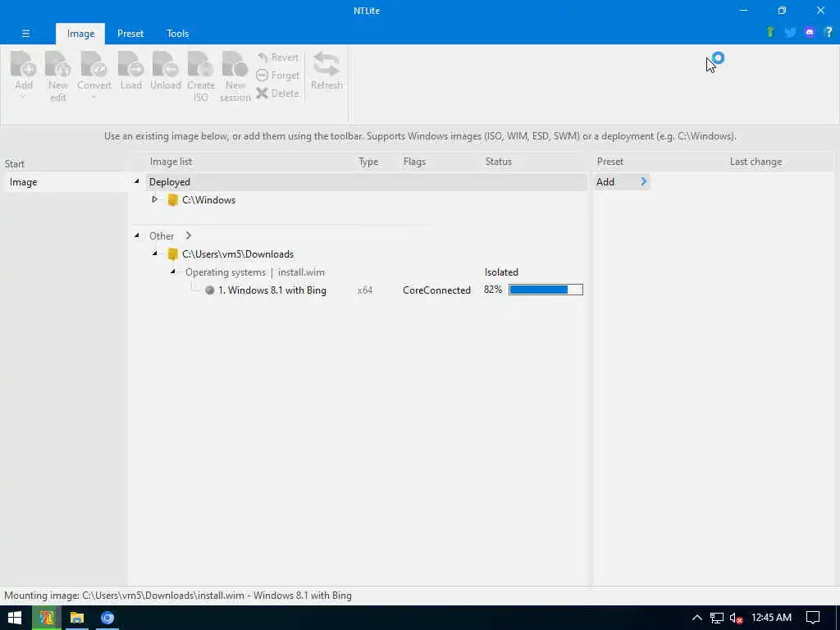Click the Status column header

point(498,162)
